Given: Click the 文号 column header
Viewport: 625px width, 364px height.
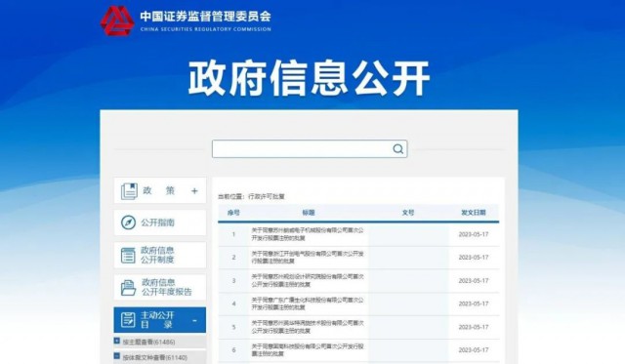Looking at the screenshot, I should tap(408, 213).
